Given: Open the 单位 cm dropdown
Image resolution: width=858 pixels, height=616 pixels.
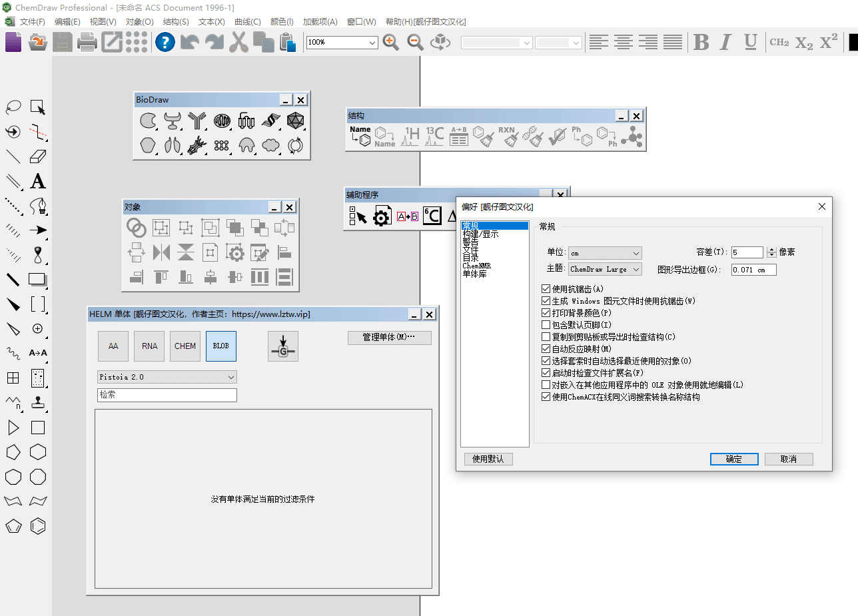Looking at the screenshot, I should pyautogui.click(x=605, y=253).
